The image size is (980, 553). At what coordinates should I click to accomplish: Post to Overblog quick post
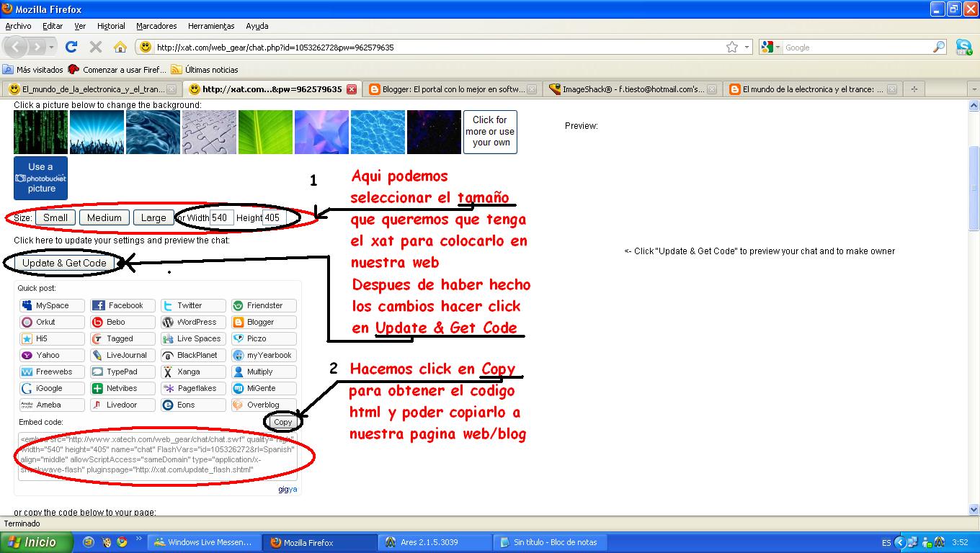click(x=264, y=405)
